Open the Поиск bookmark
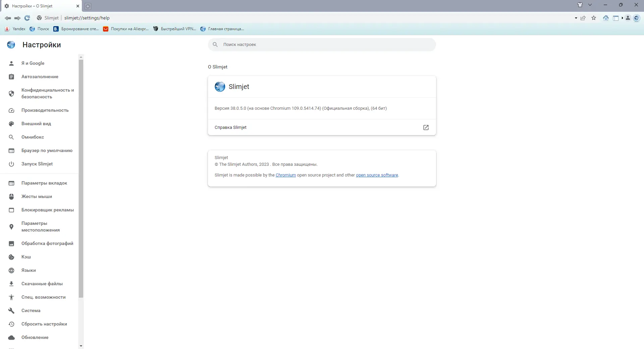The width and height of the screenshot is (644, 349). 39,29
